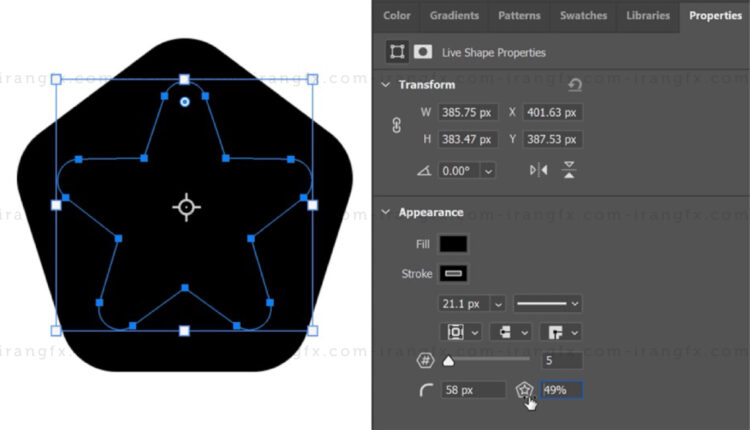This screenshot has height=430, width=750.
Task: Click the Live Shape Properties icon
Action: tap(396, 52)
